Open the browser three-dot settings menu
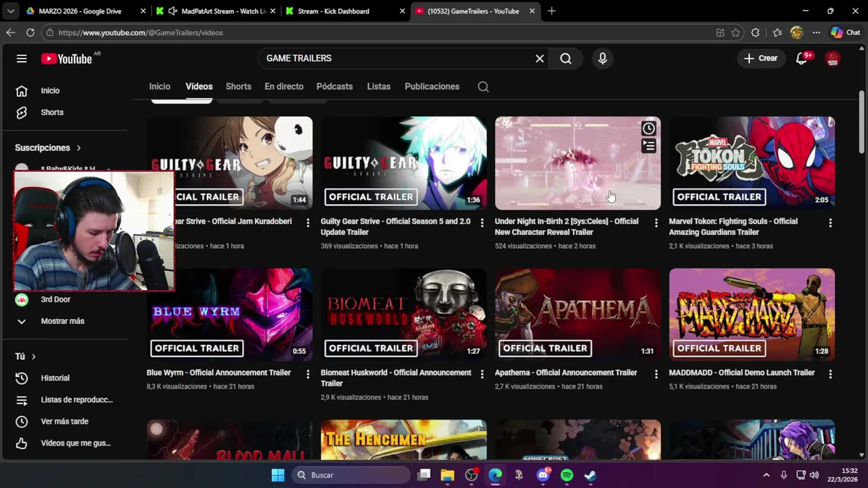This screenshot has height=488, width=868. pos(816,33)
